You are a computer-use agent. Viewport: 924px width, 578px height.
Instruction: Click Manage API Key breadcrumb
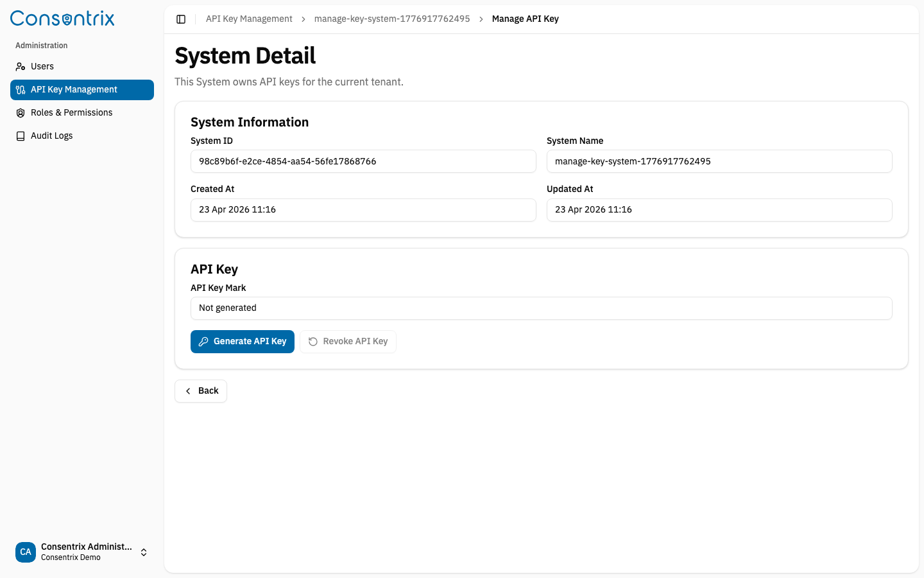[526, 19]
